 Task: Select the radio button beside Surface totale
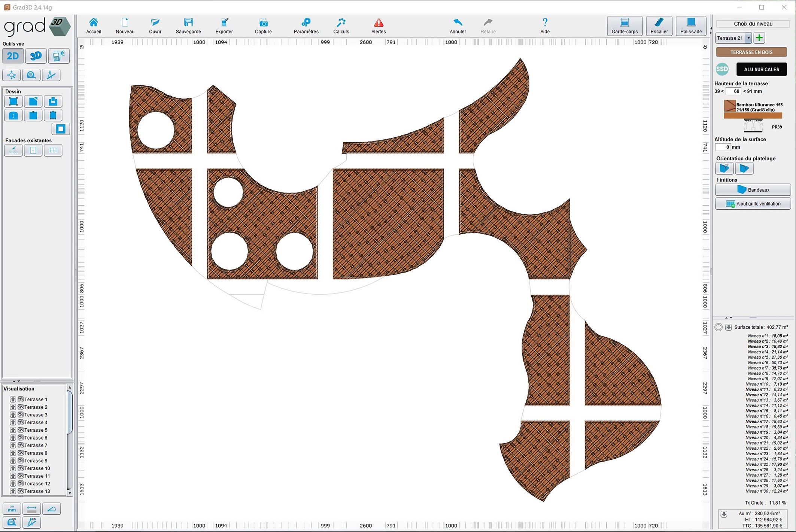pyautogui.click(x=718, y=327)
